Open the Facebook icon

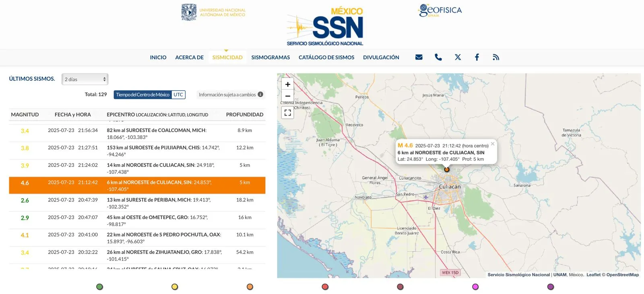click(477, 57)
